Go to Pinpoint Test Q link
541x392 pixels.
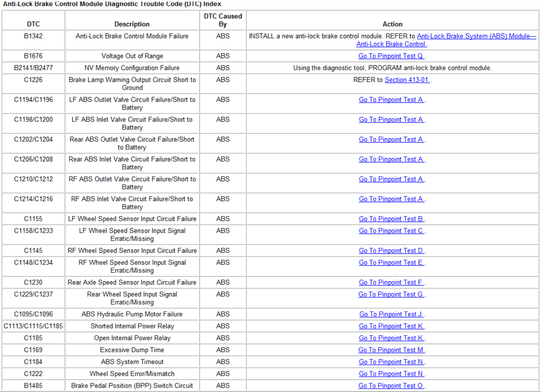click(x=391, y=56)
